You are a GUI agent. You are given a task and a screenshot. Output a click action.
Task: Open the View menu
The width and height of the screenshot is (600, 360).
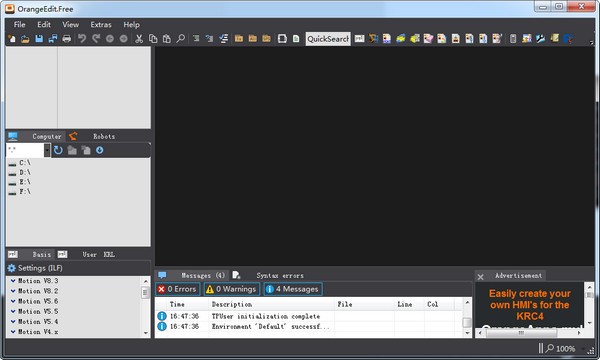[x=71, y=24]
